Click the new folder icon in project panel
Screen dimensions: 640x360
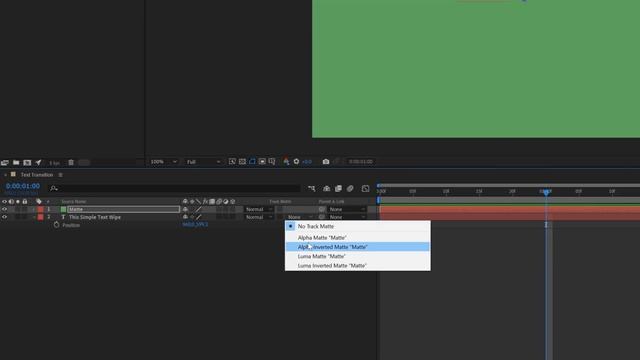(16, 162)
